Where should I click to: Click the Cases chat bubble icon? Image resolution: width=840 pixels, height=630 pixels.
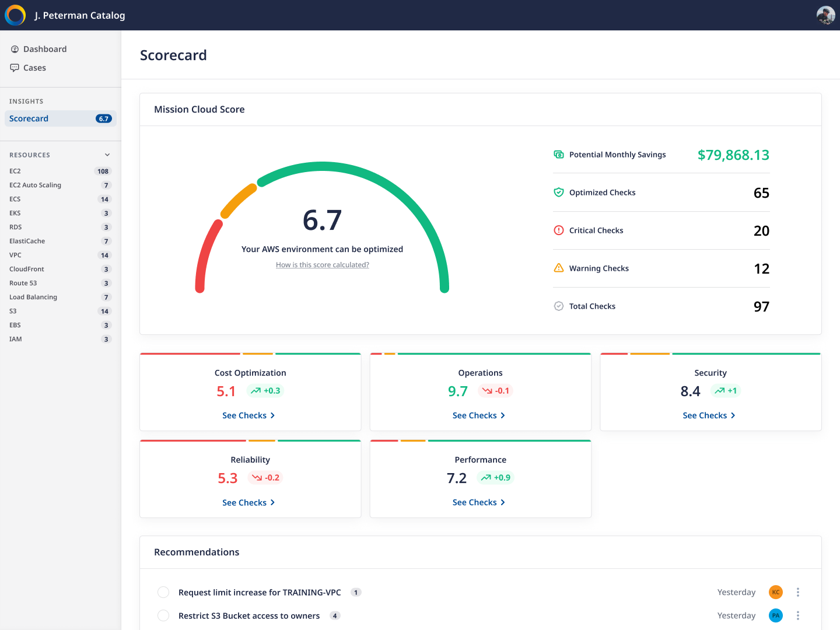click(x=15, y=68)
